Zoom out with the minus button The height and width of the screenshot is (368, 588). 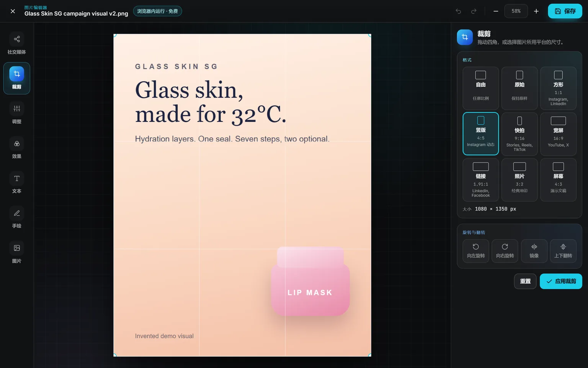coord(496,11)
